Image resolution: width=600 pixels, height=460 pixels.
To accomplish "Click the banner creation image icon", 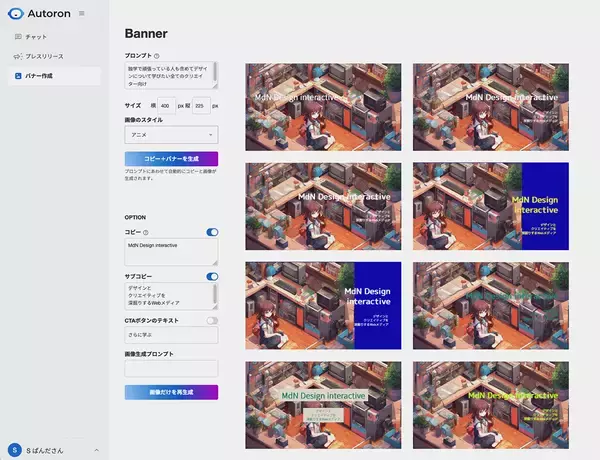I will click(18, 76).
